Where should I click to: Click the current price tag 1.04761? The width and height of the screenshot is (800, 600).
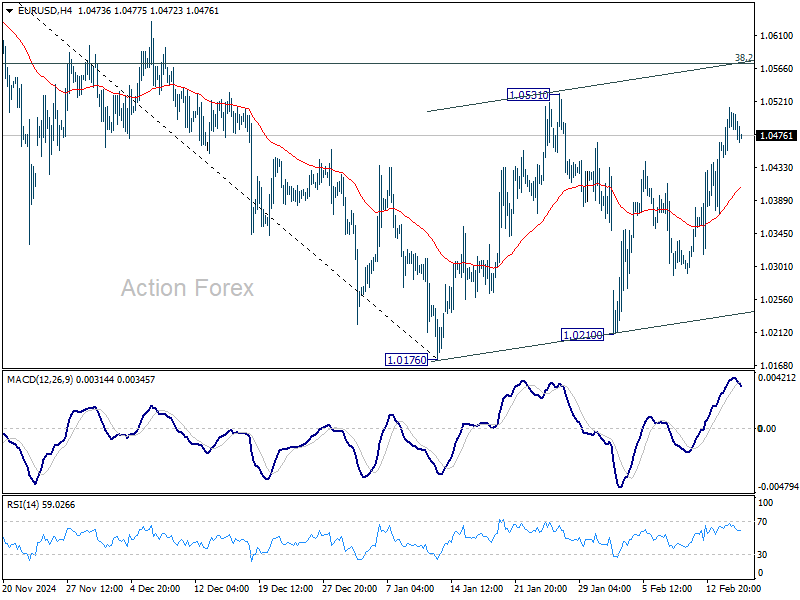pyautogui.click(x=776, y=136)
